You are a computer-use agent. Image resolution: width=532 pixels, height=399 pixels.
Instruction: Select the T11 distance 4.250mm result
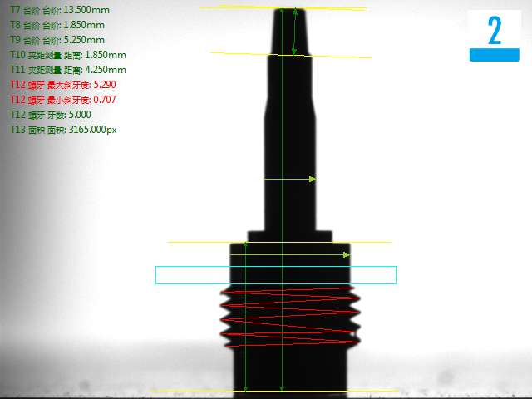[67, 70]
